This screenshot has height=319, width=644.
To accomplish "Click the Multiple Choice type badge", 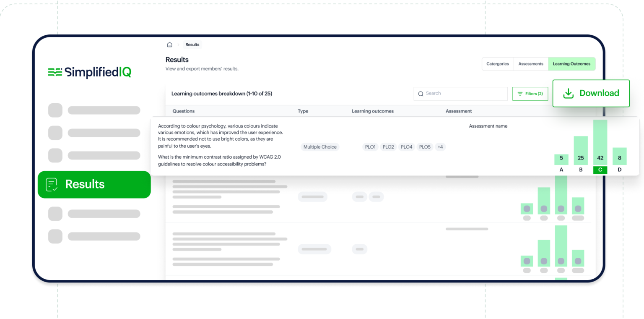I will 320,147.
